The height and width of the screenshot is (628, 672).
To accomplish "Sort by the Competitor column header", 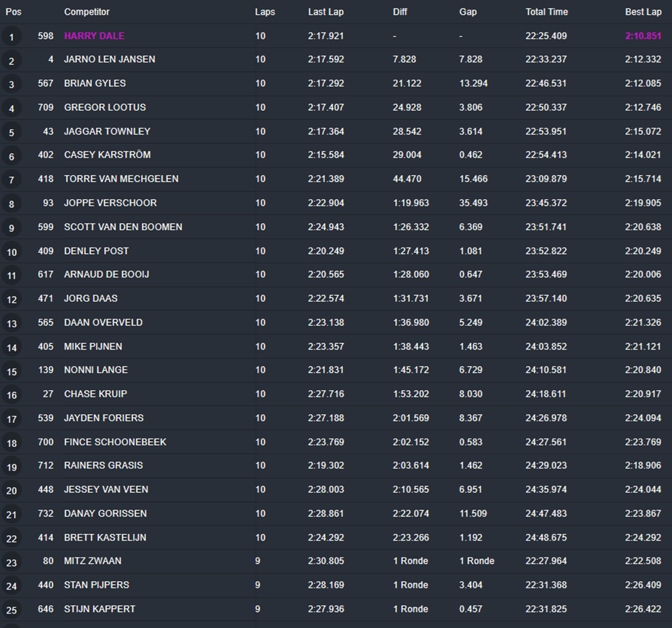I will (x=87, y=12).
